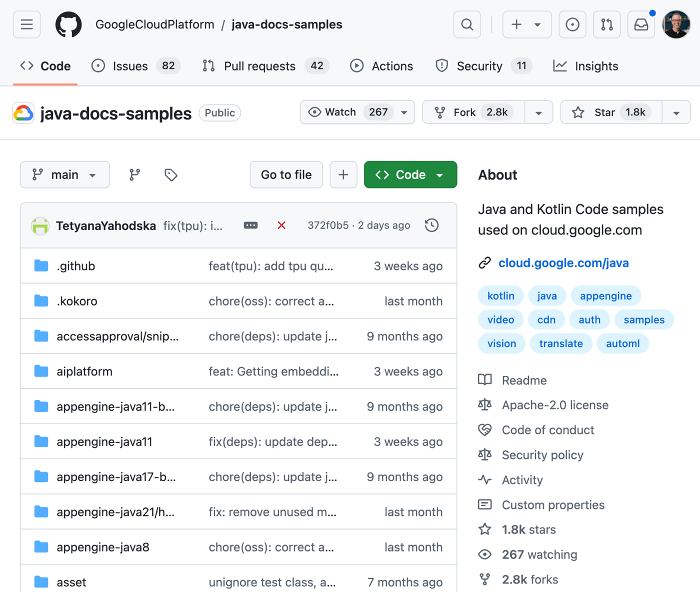Viewport: 700px width, 592px height.
Task: Open the search magnifier button
Action: point(467,24)
